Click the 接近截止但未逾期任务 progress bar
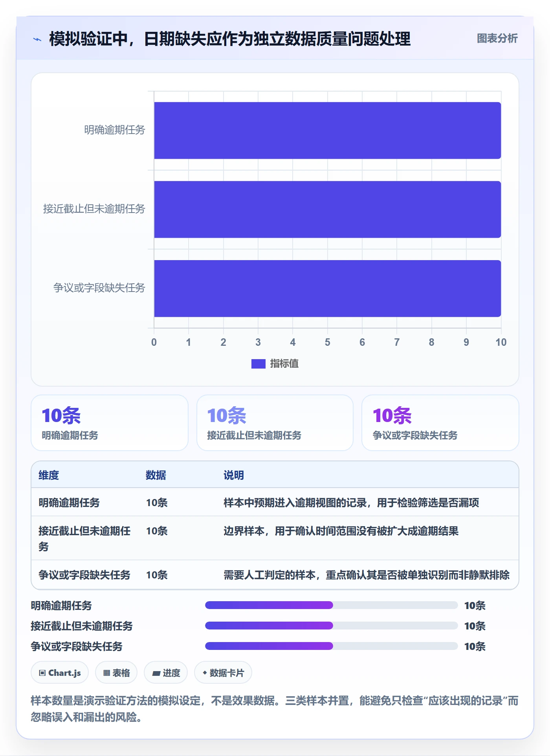 coord(331,626)
